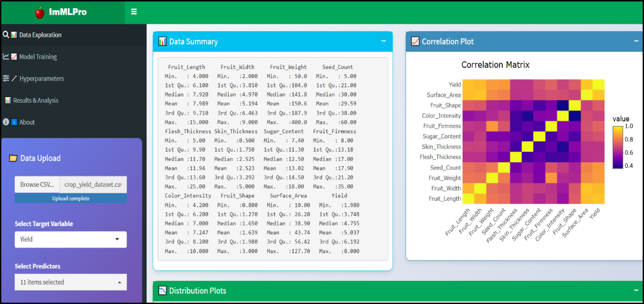Click the Upload complete progress bar
Viewport: 644px width, 304px height.
tap(71, 198)
